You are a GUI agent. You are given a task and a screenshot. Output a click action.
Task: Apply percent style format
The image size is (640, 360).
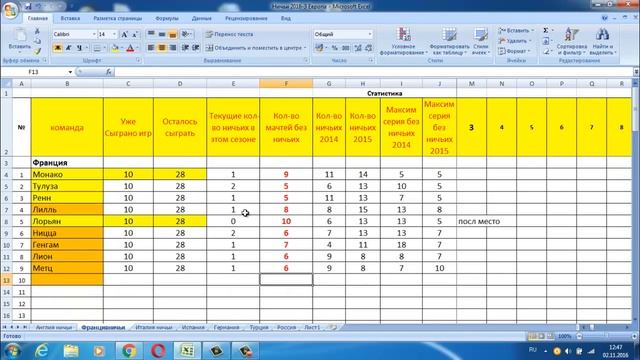click(x=335, y=48)
